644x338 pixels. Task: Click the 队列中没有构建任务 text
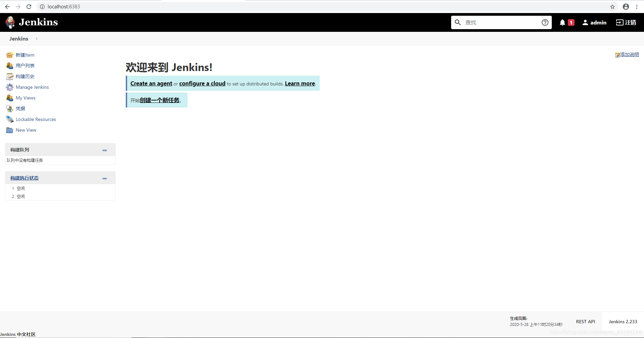click(25, 160)
